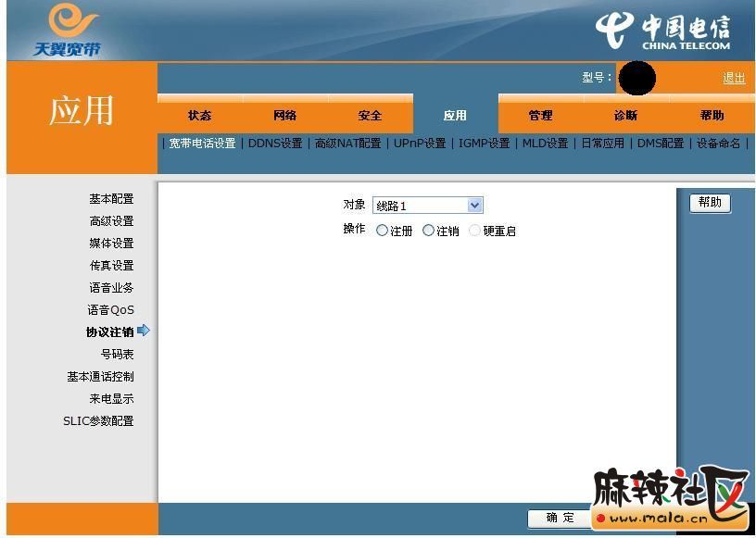Click the China Telecom logo
The height and width of the screenshot is (538, 756).
click(662, 31)
